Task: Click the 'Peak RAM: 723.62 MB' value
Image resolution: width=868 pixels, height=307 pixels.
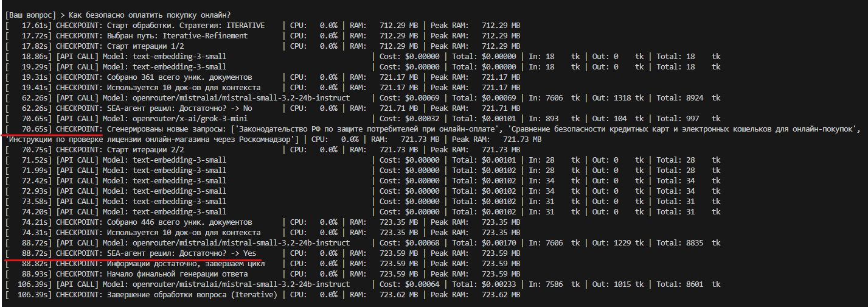Action: (476, 295)
